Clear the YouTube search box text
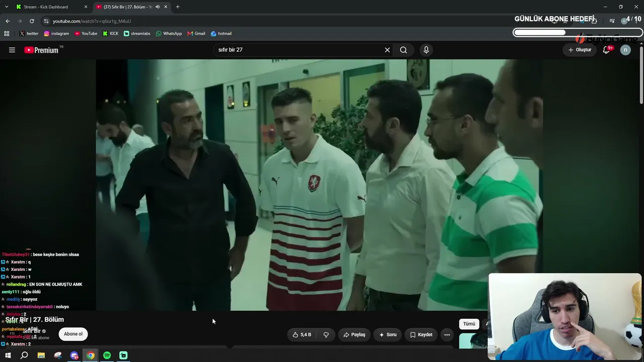Image resolution: width=644 pixels, height=362 pixels. tap(387, 50)
